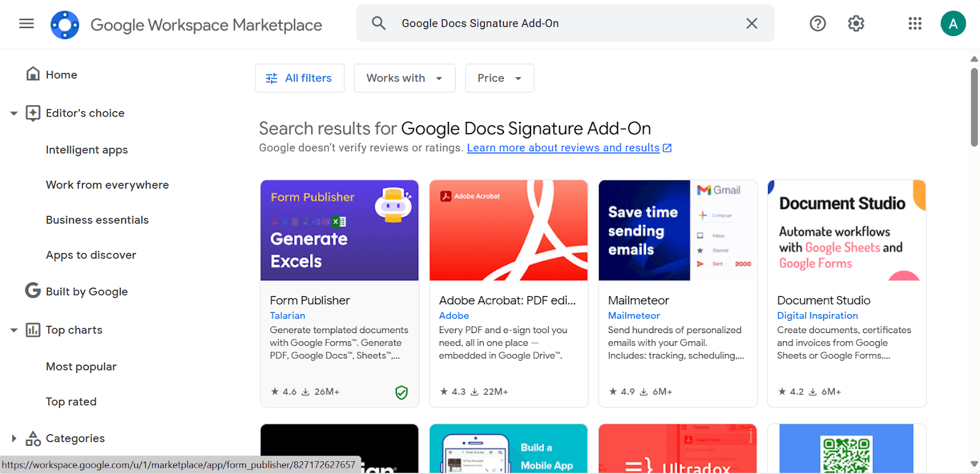
Task: Click the Built by Google G icon
Action: pyautogui.click(x=32, y=291)
